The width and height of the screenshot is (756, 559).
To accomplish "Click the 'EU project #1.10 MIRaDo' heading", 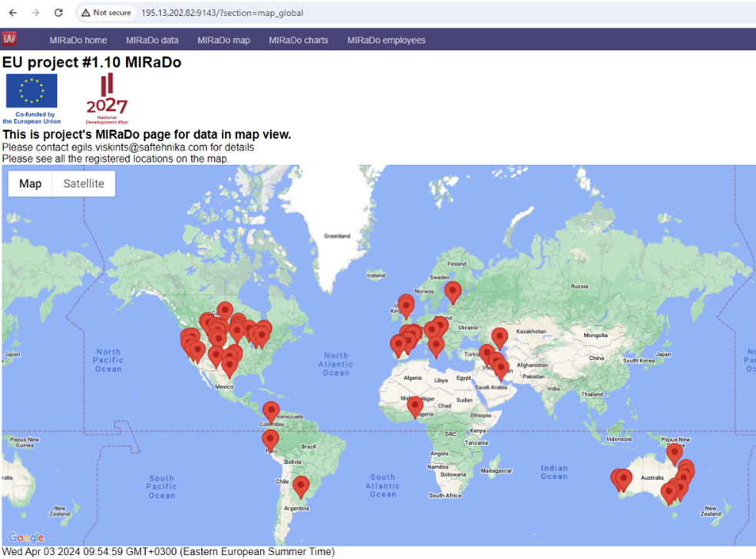I will [91, 62].
